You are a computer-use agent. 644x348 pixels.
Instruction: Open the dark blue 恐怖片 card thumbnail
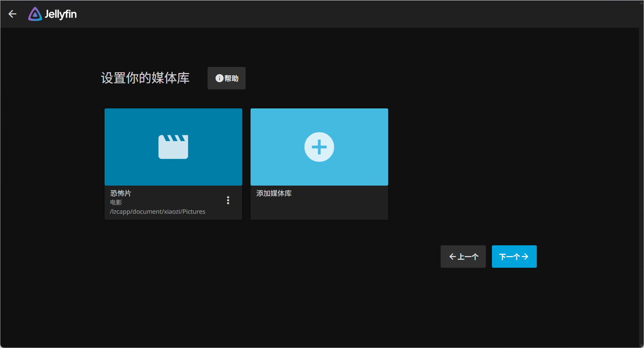tap(173, 147)
